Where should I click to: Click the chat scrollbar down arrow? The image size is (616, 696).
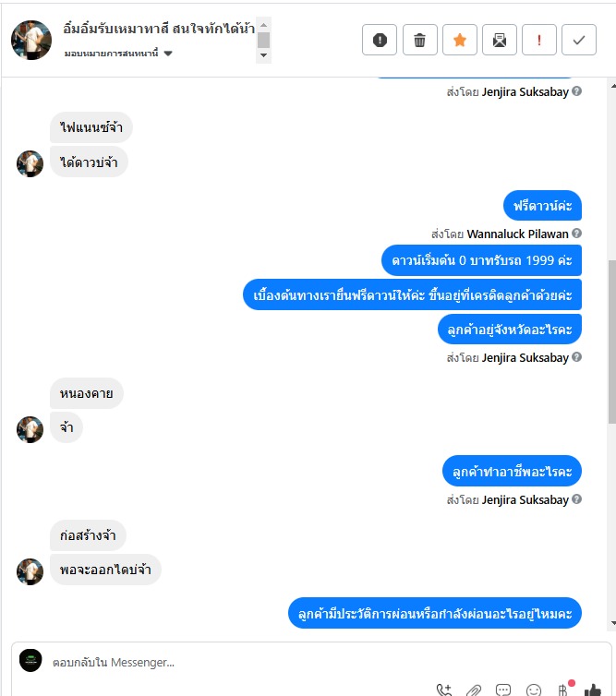point(613,623)
